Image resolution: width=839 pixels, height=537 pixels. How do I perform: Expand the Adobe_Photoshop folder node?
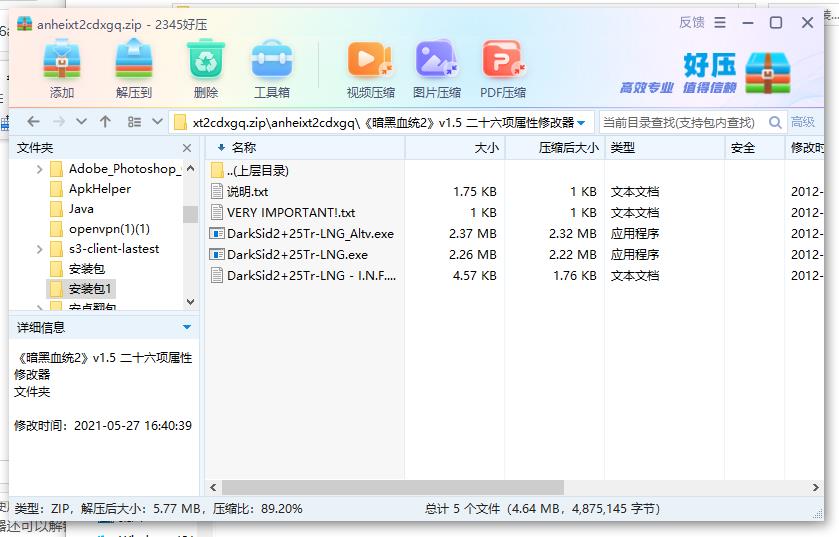[40, 170]
